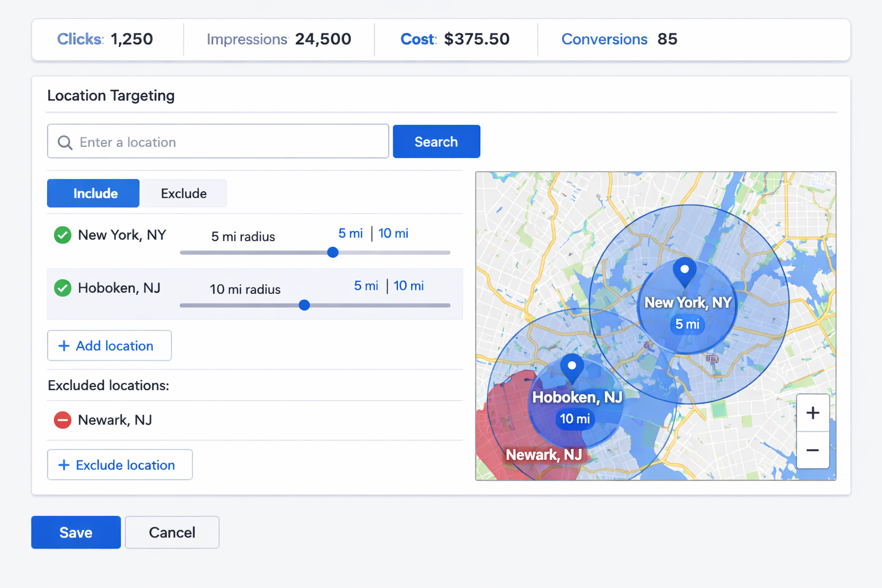Click the red exclusion icon beside Newark, NJ
The width and height of the screenshot is (882, 588).
click(x=62, y=420)
